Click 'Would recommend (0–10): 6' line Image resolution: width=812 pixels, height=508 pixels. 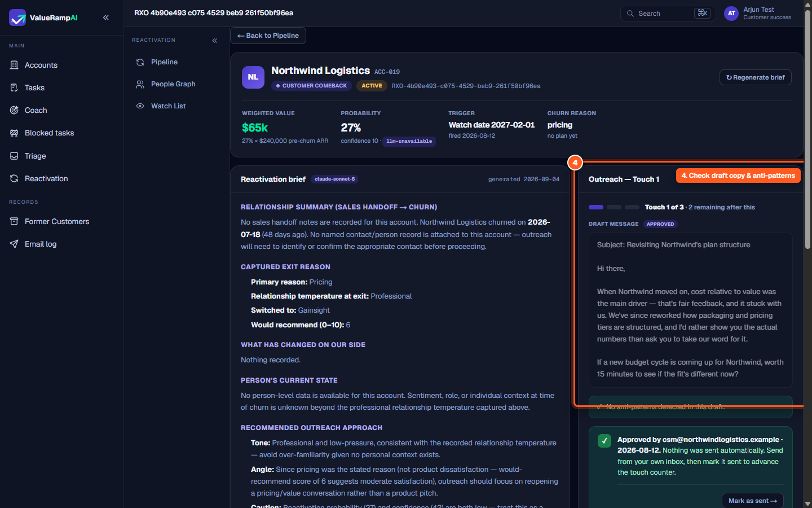pyautogui.click(x=301, y=325)
